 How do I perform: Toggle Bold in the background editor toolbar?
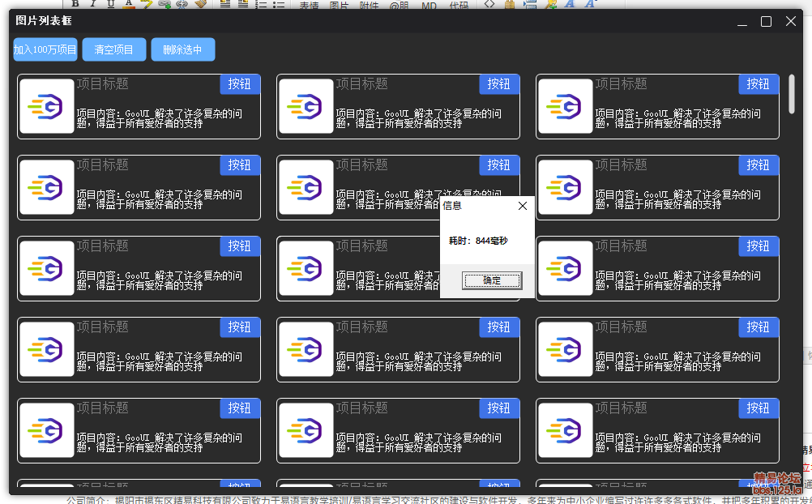point(75,3)
